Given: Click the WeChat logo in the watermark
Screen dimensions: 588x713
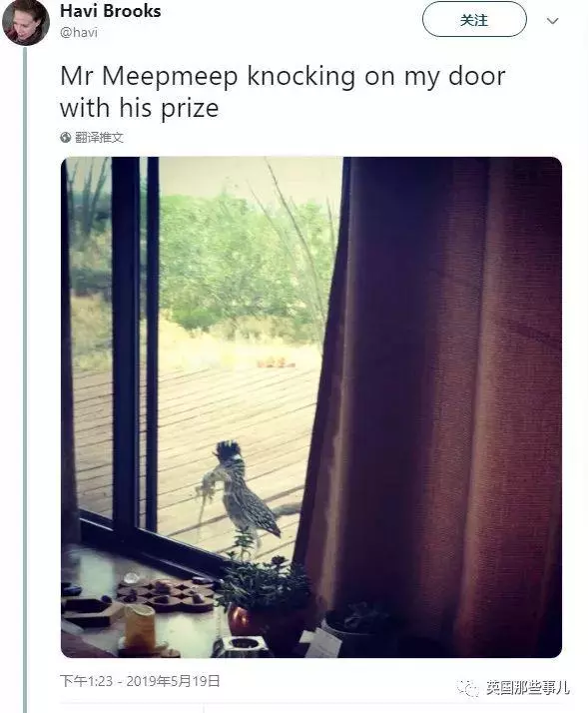Looking at the screenshot, I should 468,687.
